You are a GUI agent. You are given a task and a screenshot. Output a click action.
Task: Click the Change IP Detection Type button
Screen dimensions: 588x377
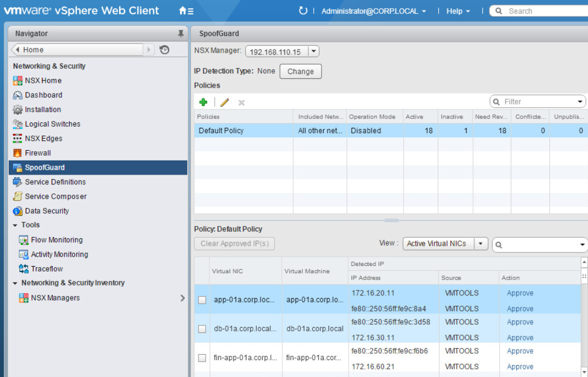300,71
